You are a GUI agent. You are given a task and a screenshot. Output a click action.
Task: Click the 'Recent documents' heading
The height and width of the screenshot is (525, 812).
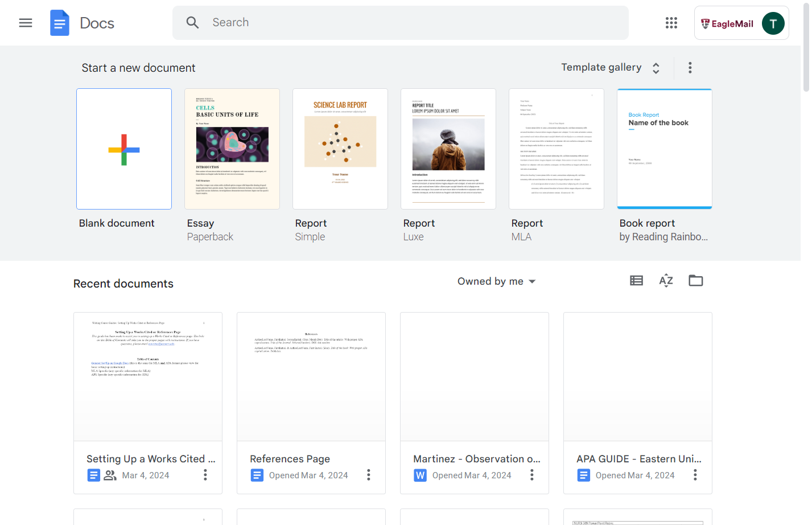(x=123, y=284)
